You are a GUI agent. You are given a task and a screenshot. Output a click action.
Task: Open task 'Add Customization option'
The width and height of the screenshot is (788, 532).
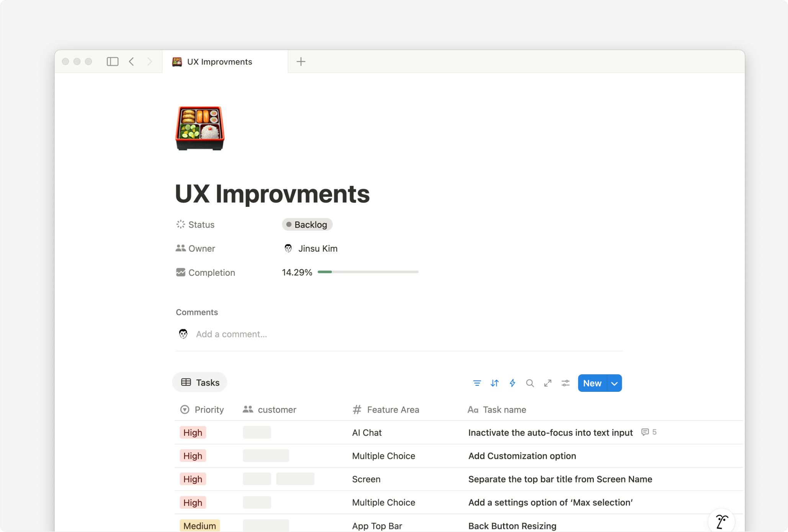click(x=522, y=456)
